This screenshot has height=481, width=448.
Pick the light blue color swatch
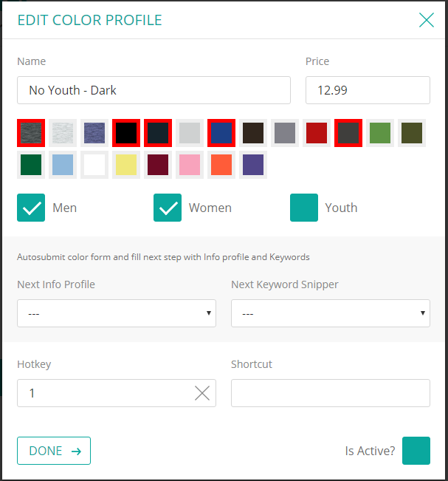click(x=63, y=165)
